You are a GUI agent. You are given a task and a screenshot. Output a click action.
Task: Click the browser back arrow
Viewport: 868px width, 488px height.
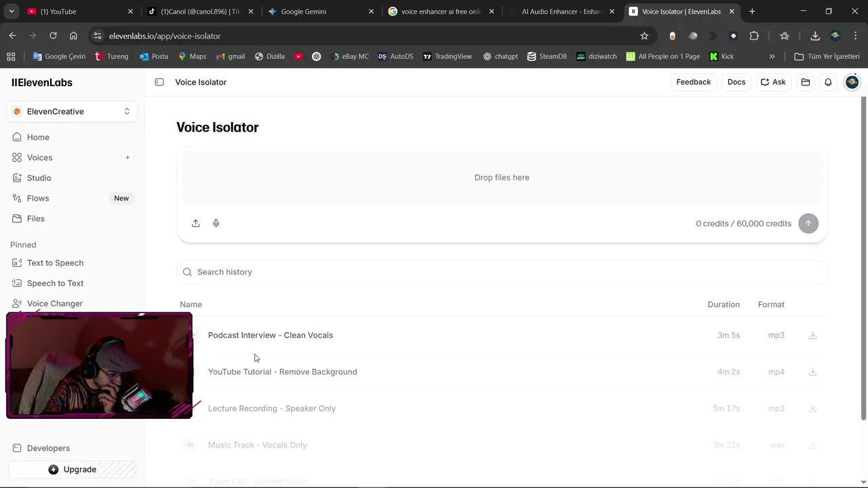(x=12, y=36)
